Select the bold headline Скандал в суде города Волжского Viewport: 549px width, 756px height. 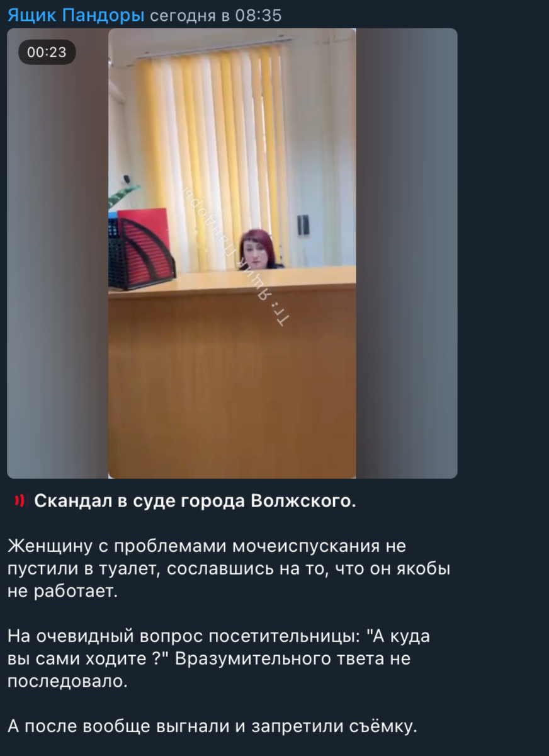click(195, 501)
